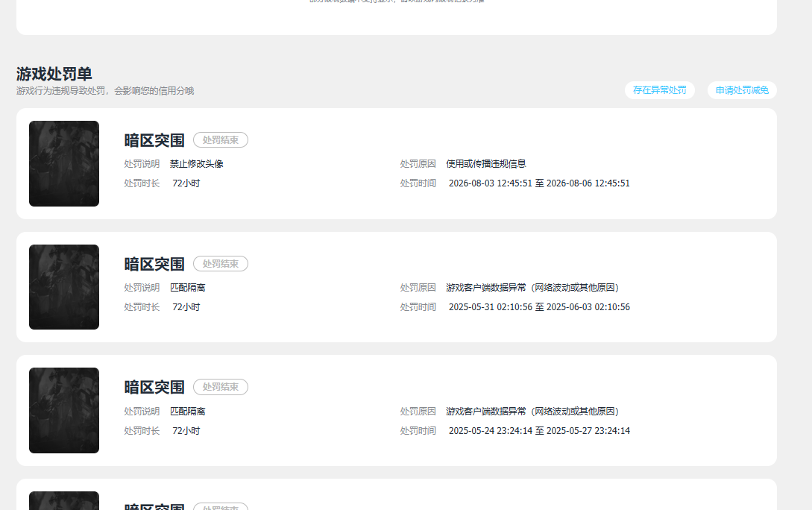The image size is (812, 510).
Task: Click the 申请处罚减免 button
Action: (742, 90)
